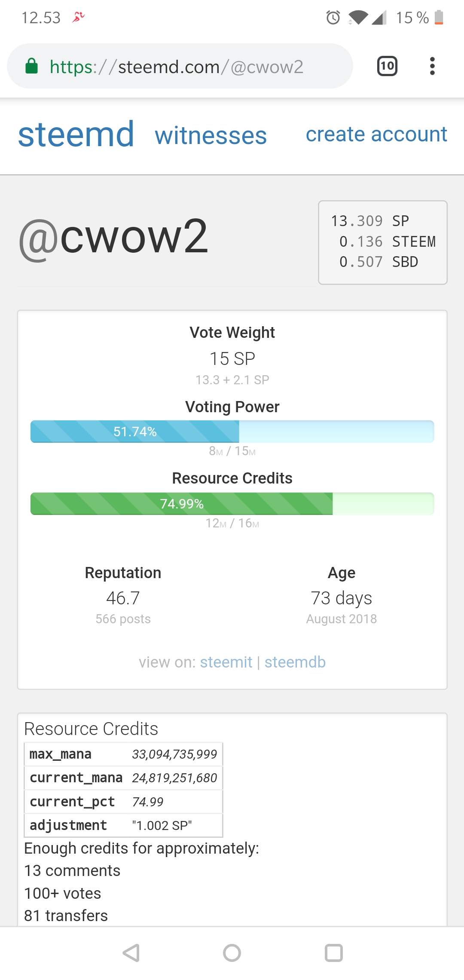View this account on steemit
Screen dimensions: 464x980
tap(226, 662)
